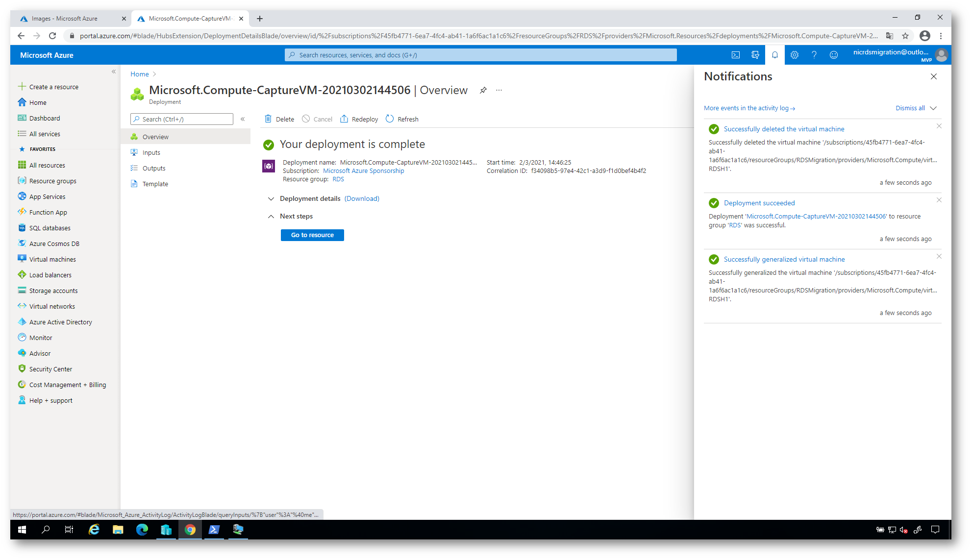Go to Home in the sidebar
The height and width of the screenshot is (560, 972).
(32, 102)
